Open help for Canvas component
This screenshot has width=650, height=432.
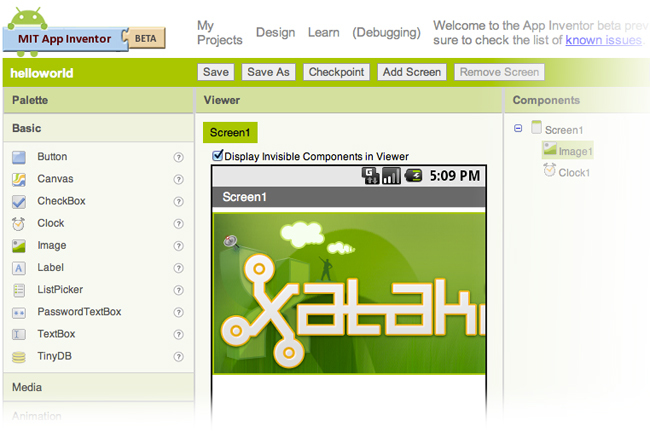[178, 180]
